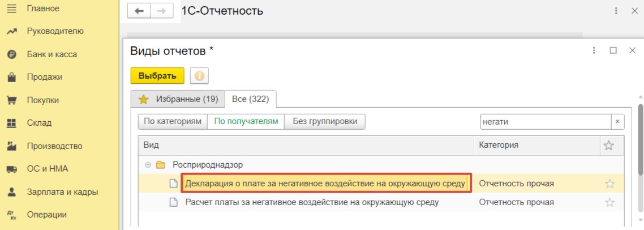Maximize the Виды отчетов dialog
644x230 pixels.
click(x=613, y=50)
